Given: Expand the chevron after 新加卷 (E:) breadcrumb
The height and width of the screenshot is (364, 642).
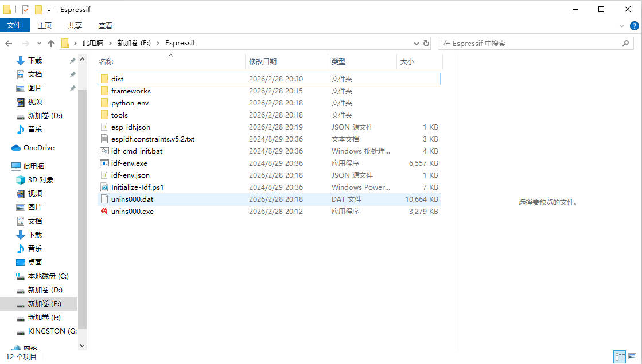Looking at the screenshot, I should pyautogui.click(x=158, y=44).
